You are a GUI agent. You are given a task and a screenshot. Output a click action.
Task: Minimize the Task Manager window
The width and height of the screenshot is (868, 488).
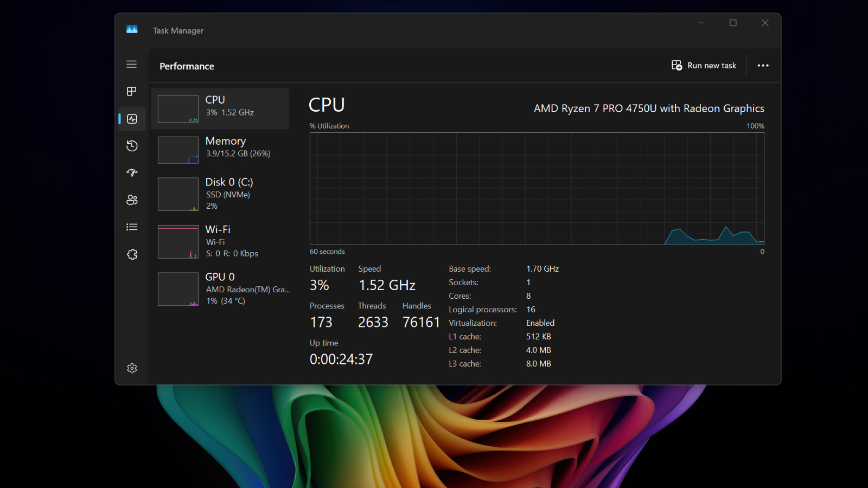click(701, 23)
